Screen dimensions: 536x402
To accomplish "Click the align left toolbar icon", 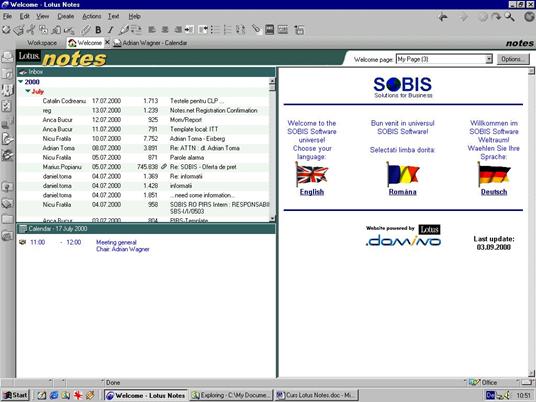I will click(152, 30).
